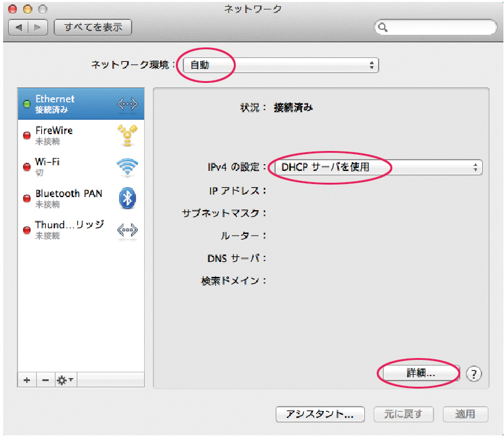The width and height of the screenshot is (504, 436).
Task: Select the FireWire service row
Action: [x=81, y=135]
